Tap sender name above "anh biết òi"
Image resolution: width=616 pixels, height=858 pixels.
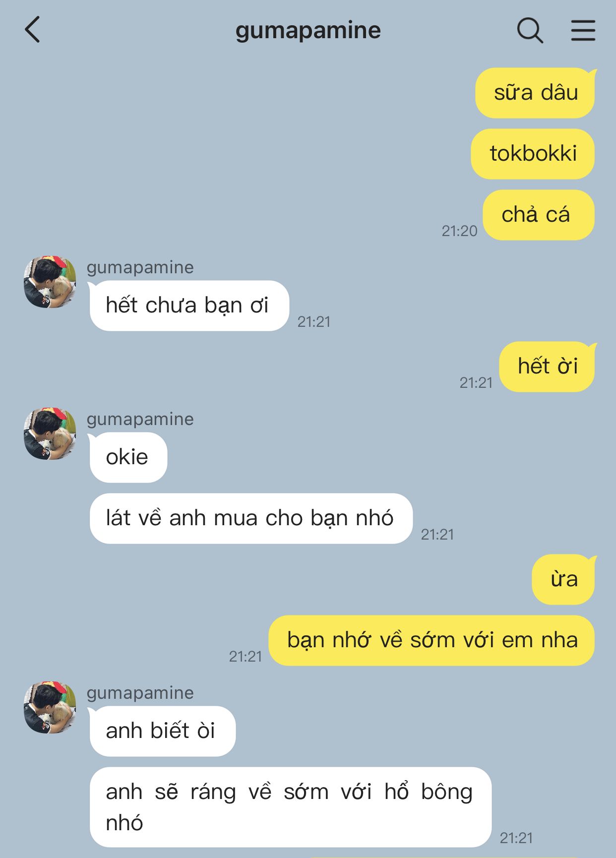pyautogui.click(x=140, y=693)
